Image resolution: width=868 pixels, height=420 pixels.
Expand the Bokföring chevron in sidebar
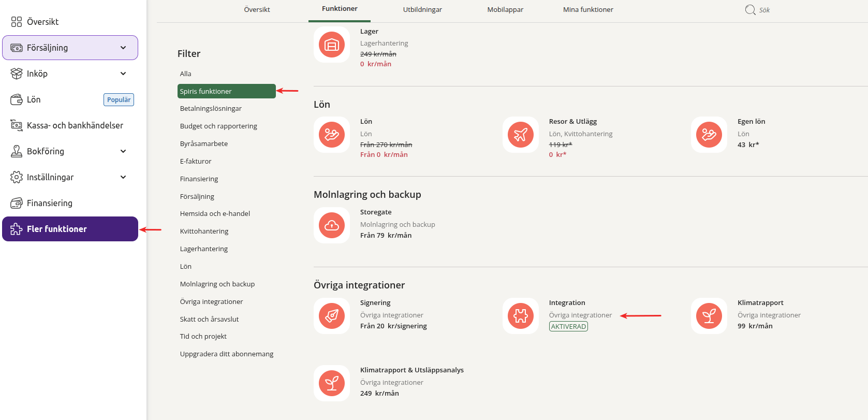[x=123, y=151]
